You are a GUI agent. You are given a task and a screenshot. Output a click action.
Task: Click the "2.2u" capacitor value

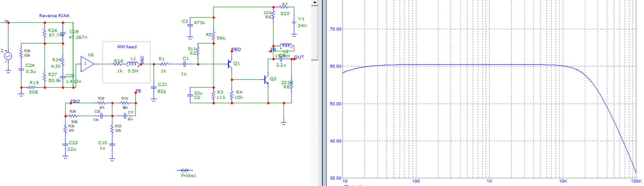tap(281, 65)
